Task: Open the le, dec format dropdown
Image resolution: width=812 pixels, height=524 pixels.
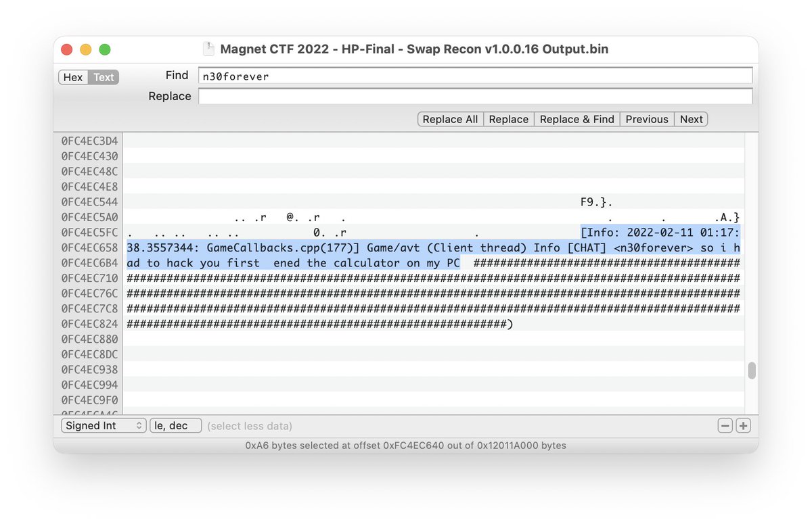Action: point(175,426)
